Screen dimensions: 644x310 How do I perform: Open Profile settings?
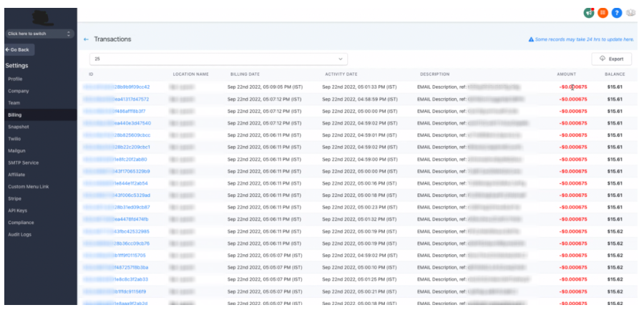[15, 79]
